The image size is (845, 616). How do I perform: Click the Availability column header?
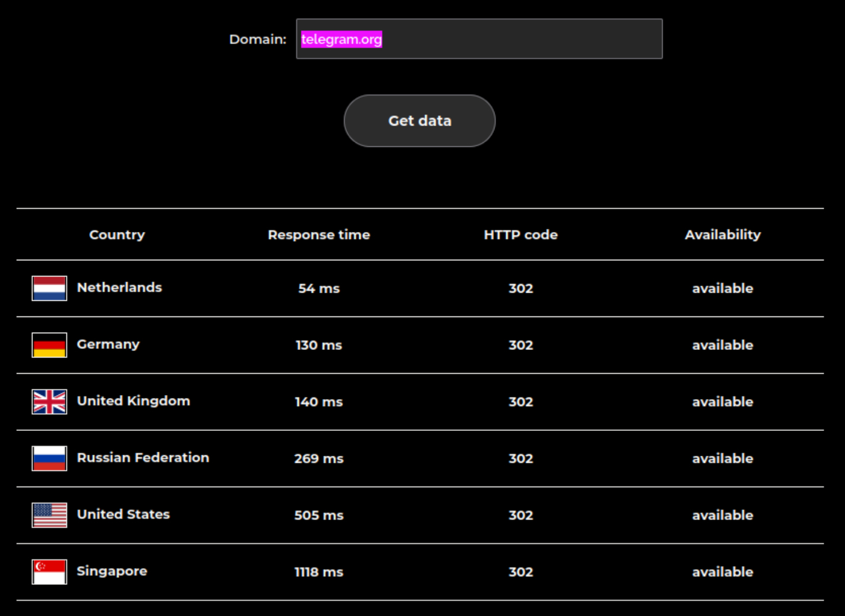[722, 235]
